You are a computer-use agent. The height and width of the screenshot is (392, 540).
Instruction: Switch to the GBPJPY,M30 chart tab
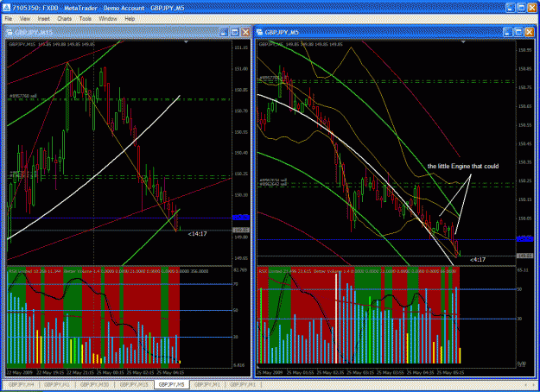(94, 385)
